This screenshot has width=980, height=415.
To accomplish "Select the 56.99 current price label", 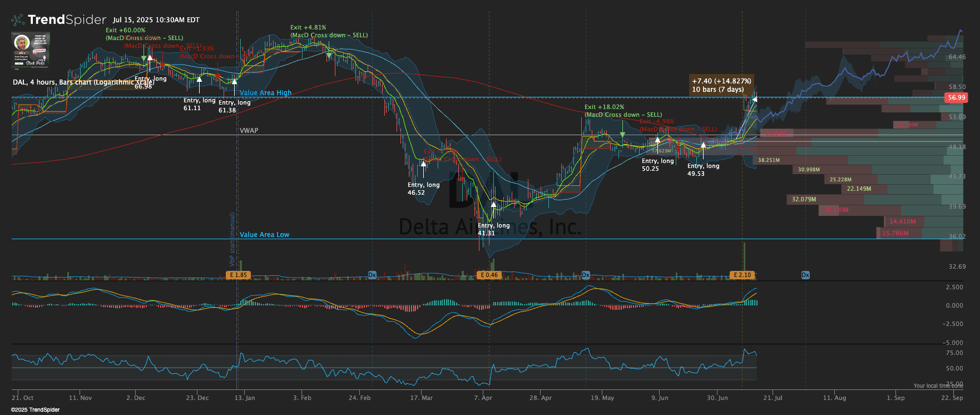I will [x=957, y=97].
